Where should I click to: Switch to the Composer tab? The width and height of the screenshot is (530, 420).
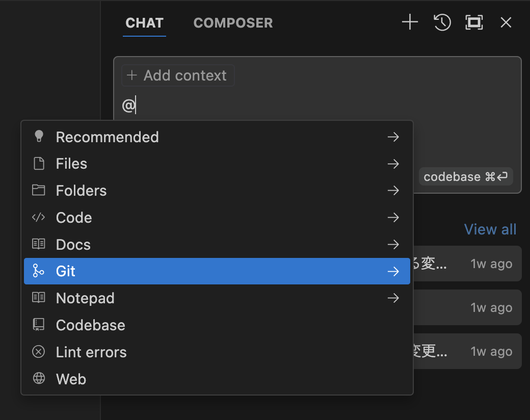pos(233,23)
